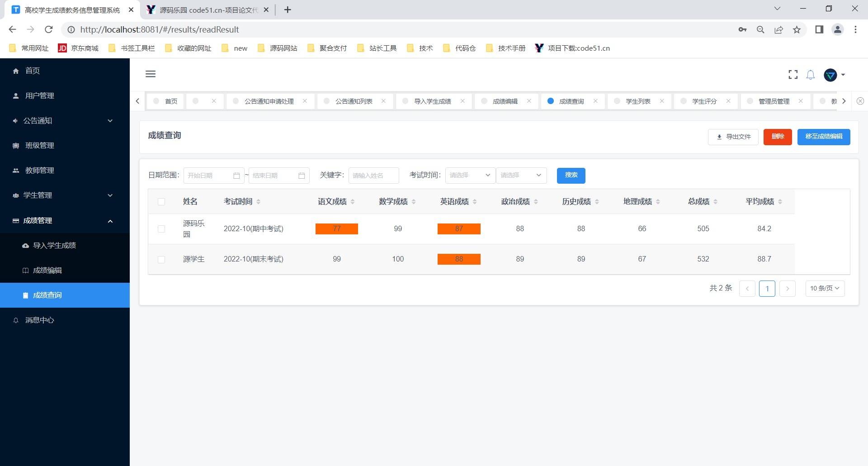Open 消息中心 in the sidebar
The width and height of the screenshot is (868, 466).
(65, 320)
